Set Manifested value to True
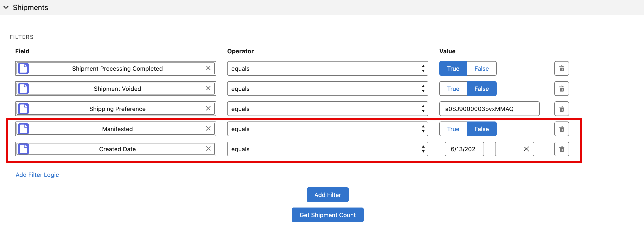This screenshot has width=644, height=232. [453, 129]
